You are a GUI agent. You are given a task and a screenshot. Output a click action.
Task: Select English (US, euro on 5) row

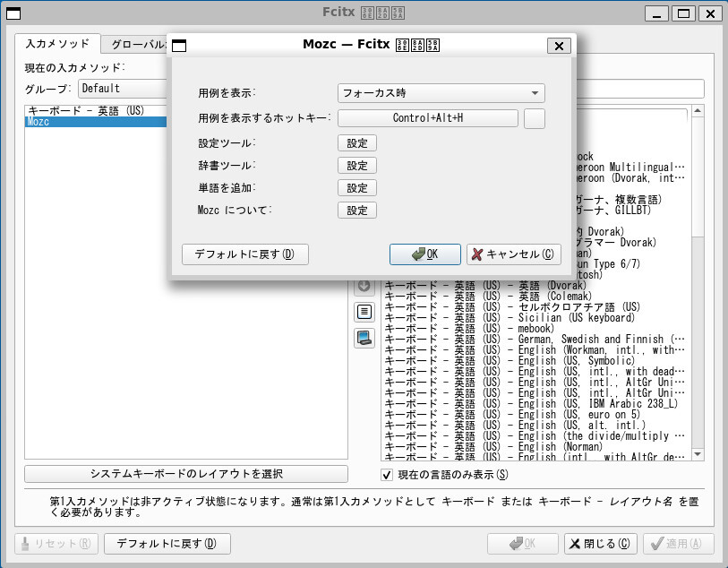(535, 414)
